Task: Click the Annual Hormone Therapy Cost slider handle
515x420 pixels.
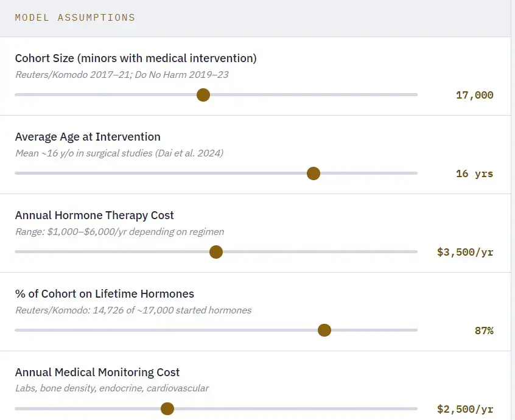Action: [215, 252]
